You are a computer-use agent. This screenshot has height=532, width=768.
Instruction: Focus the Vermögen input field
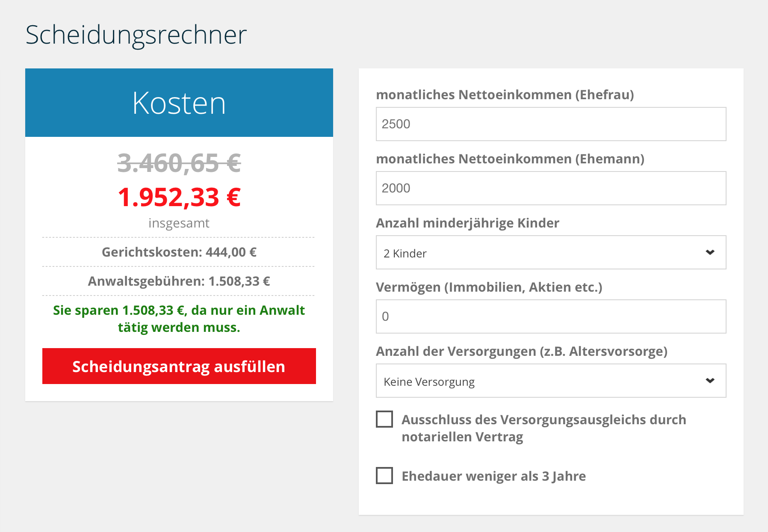click(551, 316)
